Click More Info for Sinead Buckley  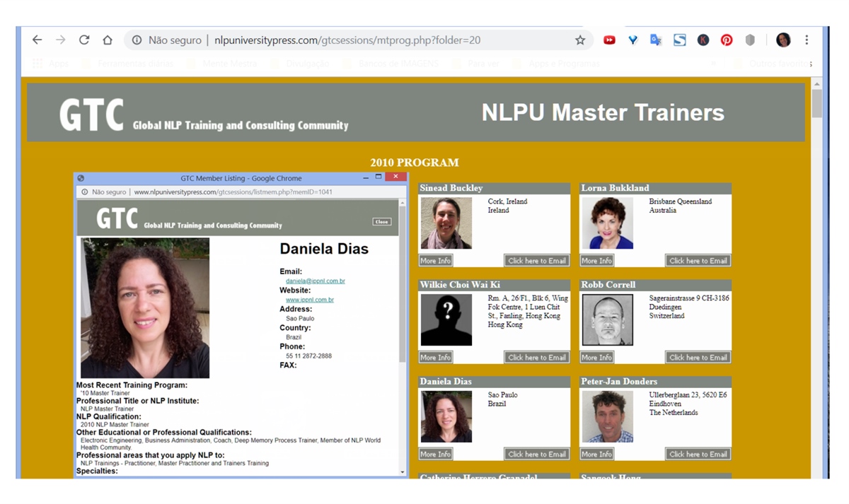435,261
